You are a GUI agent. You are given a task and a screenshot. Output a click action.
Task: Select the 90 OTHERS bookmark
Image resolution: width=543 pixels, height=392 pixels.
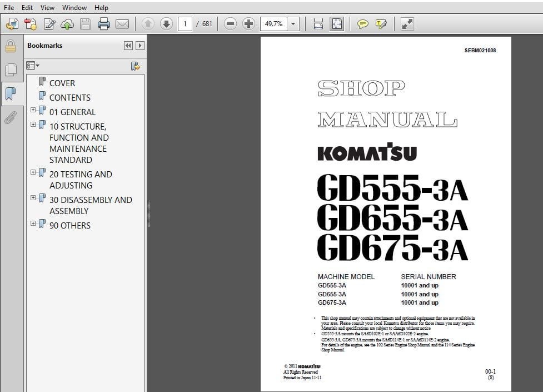pyautogui.click(x=70, y=226)
